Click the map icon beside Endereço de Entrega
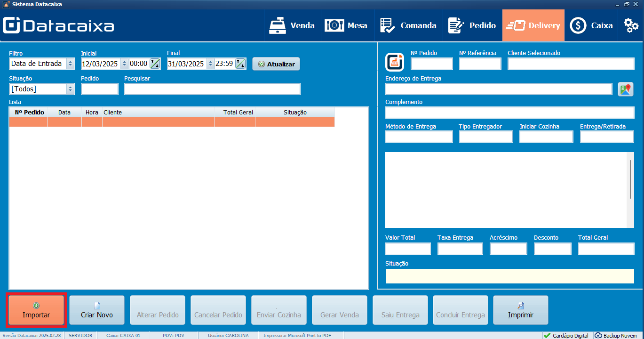The image size is (644, 339). click(x=626, y=89)
